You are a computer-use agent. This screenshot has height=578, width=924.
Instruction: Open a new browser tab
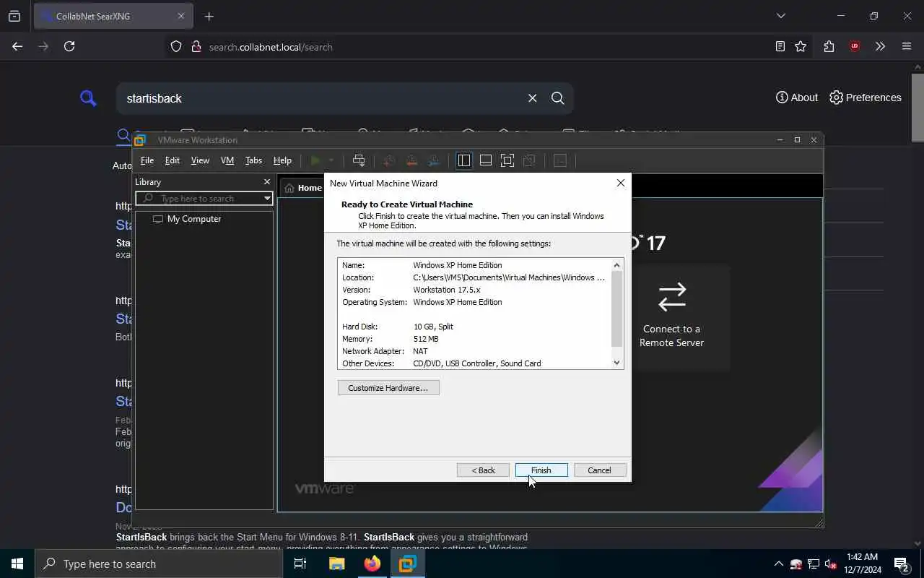point(209,16)
